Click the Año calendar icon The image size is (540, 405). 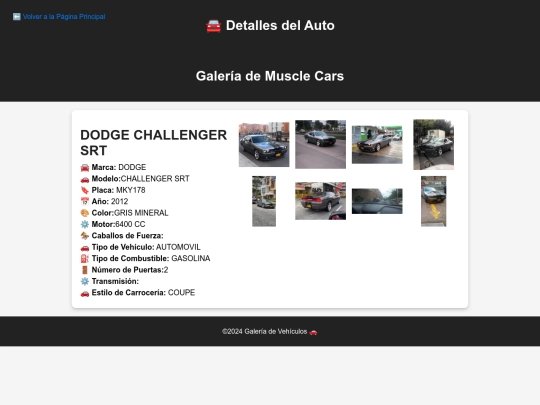click(x=85, y=202)
